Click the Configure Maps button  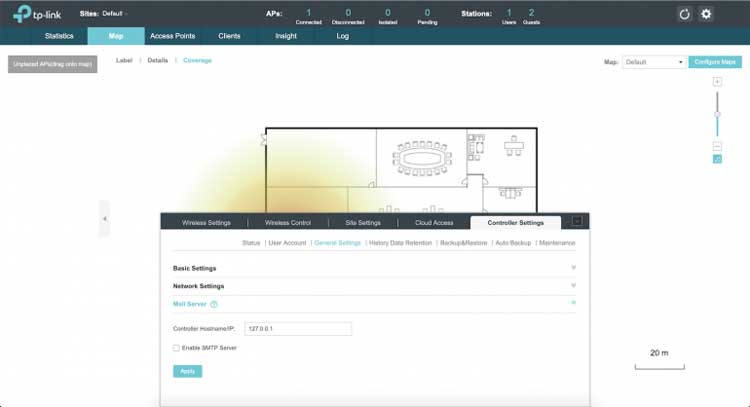point(715,62)
